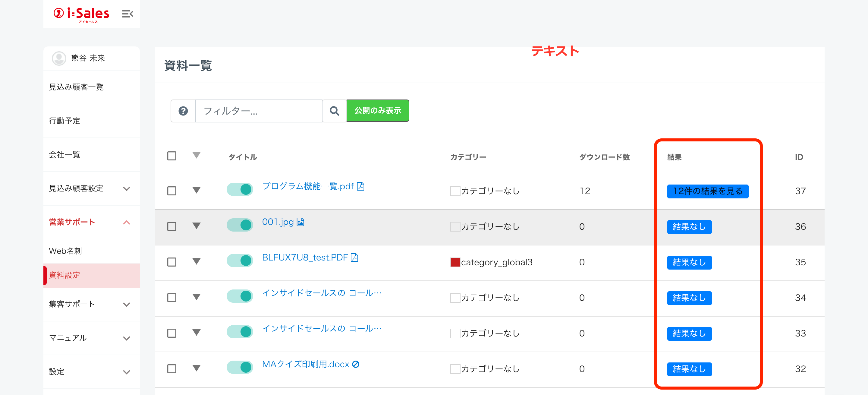The image size is (868, 395).
Task: Click PDF icon next to プログラム機能一覧.pdf
Action: pos(361,186)
